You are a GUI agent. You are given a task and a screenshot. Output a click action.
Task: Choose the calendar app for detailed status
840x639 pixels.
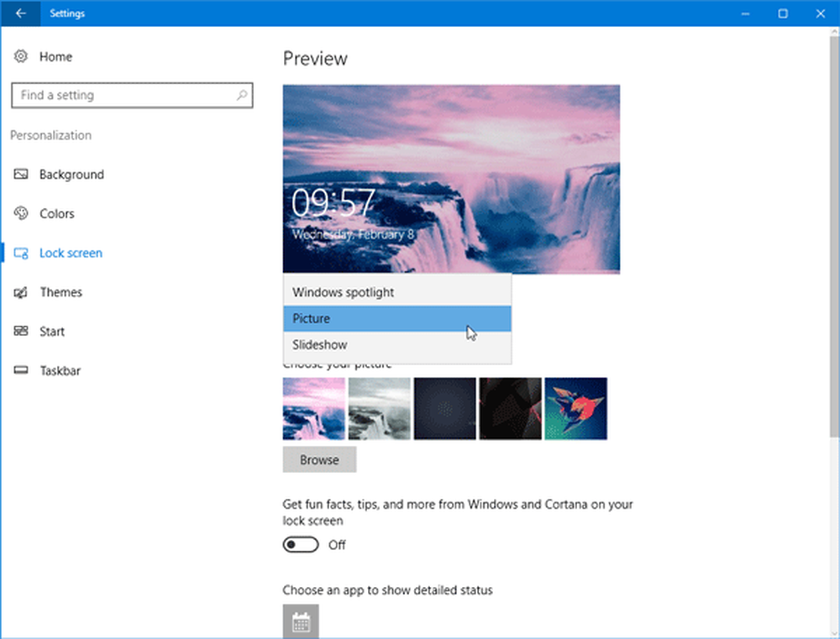click(301, 621)
